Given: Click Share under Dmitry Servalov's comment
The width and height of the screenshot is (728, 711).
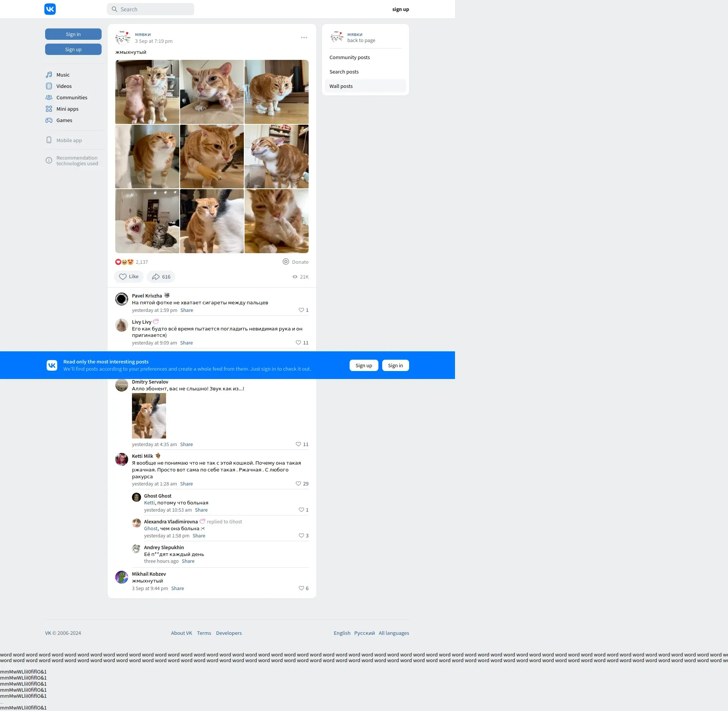Looking at the screenshot, I should click(186, 444).
